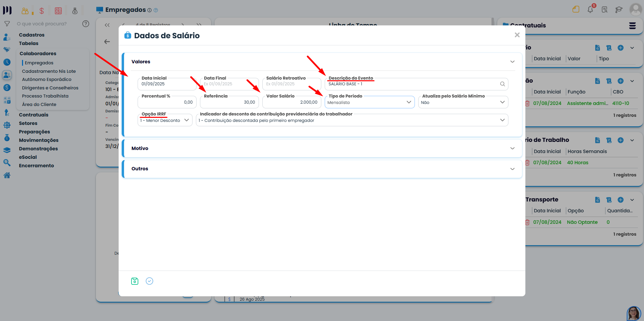This screenshot has height=321, width=644.
Task: Open the Atualiza pelo Salário Mínimo dropdown
Action: coord(463,102)
